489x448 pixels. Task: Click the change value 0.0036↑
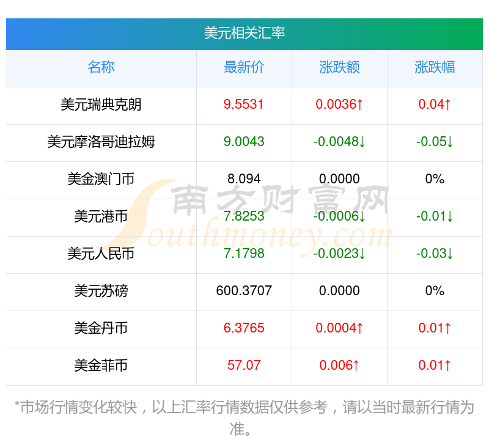[x=339, y=105]
